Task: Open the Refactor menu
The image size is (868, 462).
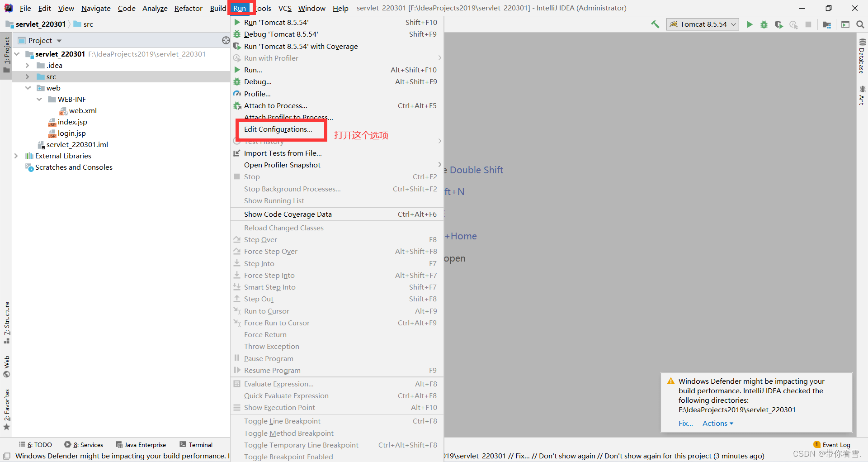Action: click(x=189, y=8)
